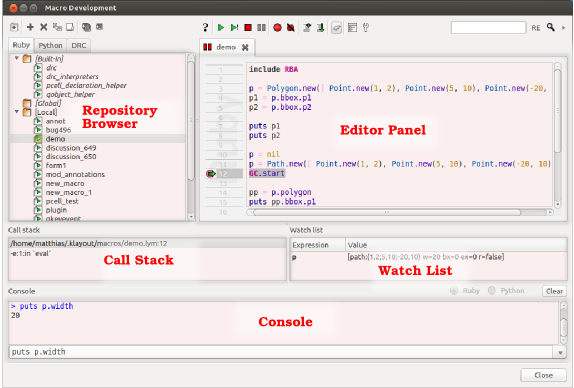The width and height of the screenshot is (574, 388).
Task: Select discussion_649 macro
Action: pos(71,148)
